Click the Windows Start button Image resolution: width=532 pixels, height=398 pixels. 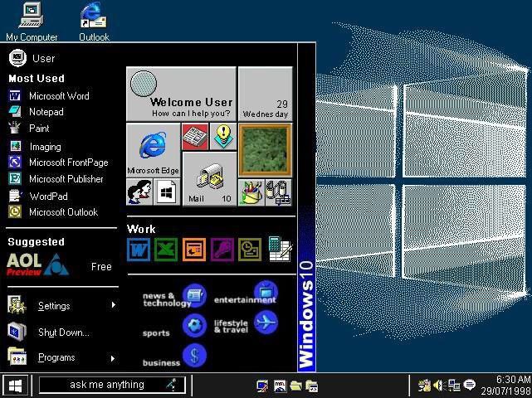pos(15,386)
